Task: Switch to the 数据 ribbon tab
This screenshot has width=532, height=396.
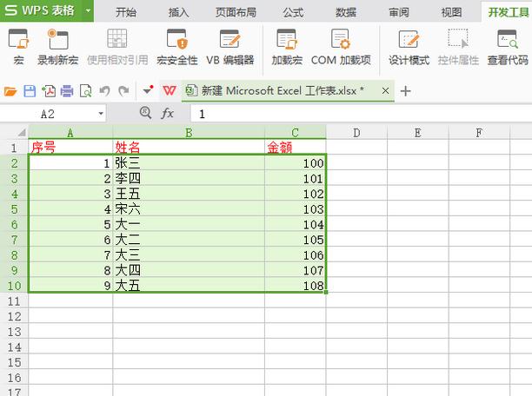Action: pos(346,12)
